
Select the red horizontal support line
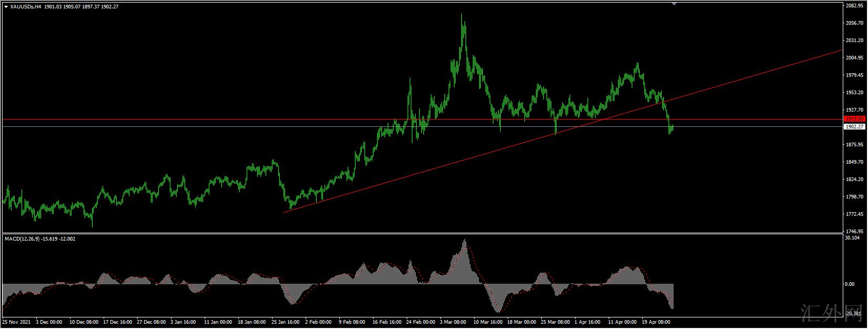[210, 119]
